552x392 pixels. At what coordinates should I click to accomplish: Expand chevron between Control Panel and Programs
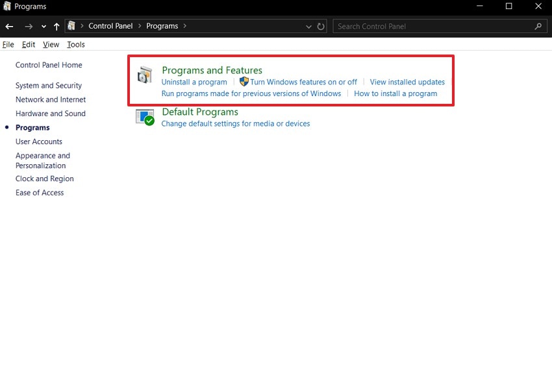pos(140,26)
